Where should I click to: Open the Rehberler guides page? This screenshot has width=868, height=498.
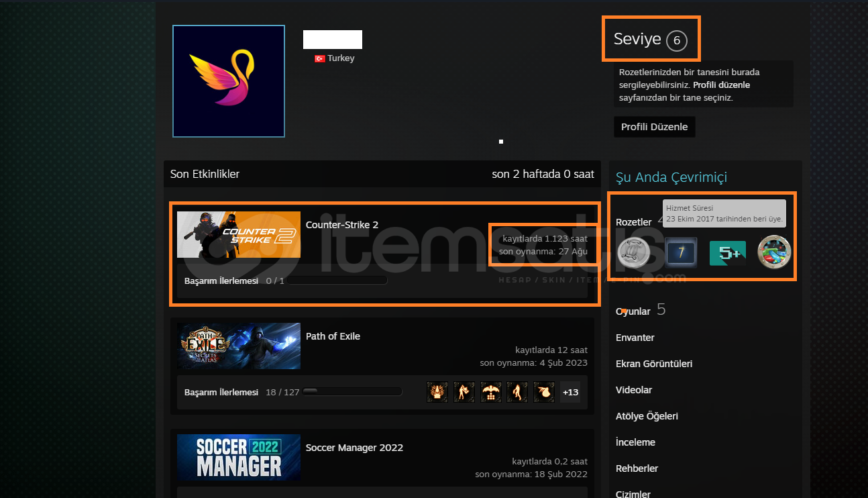pyautogui.click(x=637, y=468)
